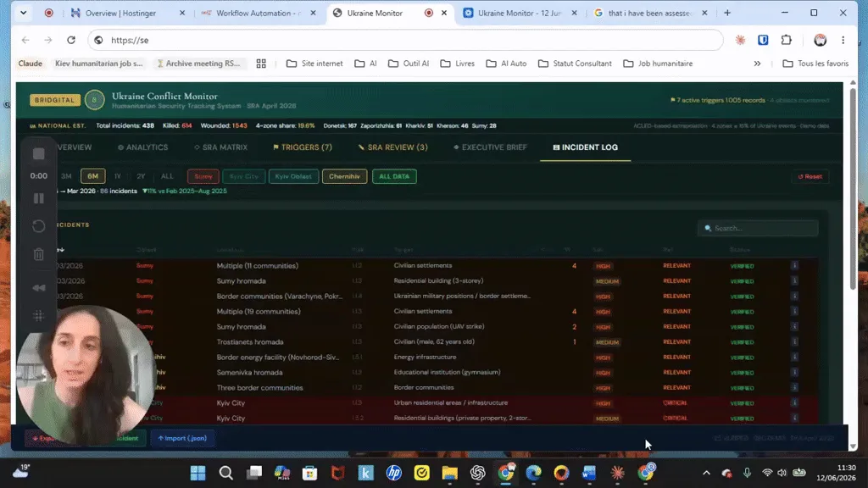The image size is (868, 488).
Task: Toggle the Chernihiv zone filter
Action: (x=344, y=176)
